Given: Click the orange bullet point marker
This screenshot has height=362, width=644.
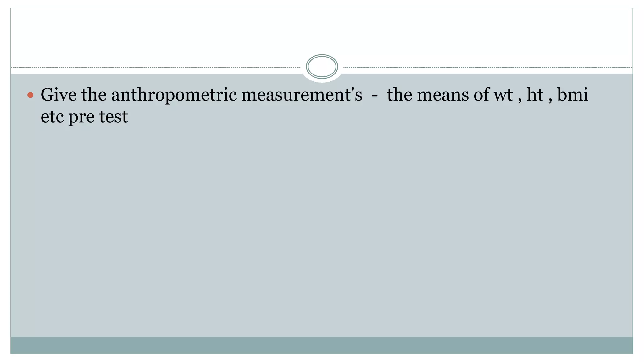Looking at the screenshot, I should 30,95.
